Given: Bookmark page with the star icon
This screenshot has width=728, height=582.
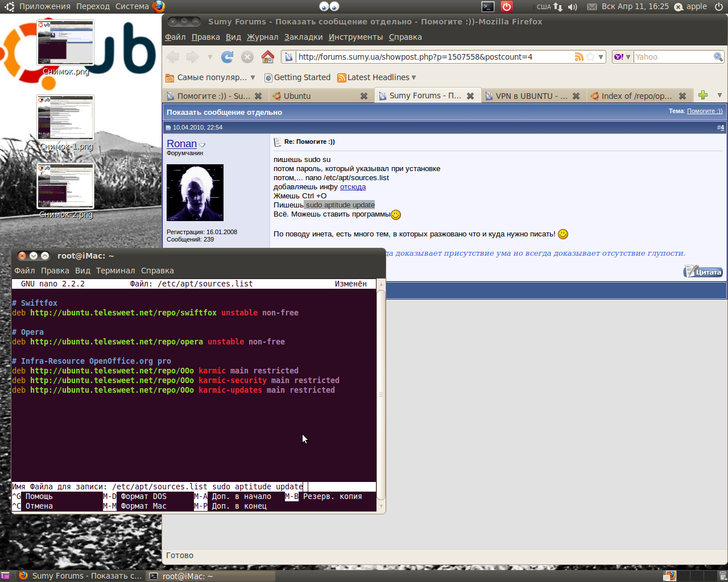Looking at the screenshot, I should (590, 57).
